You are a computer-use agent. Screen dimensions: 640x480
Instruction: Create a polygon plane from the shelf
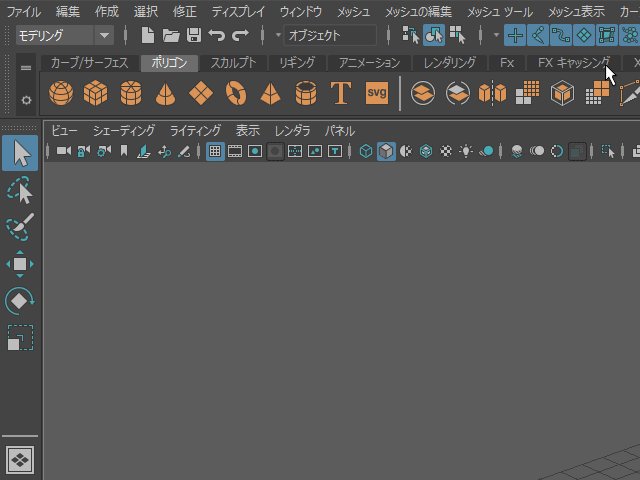point(201,93)
